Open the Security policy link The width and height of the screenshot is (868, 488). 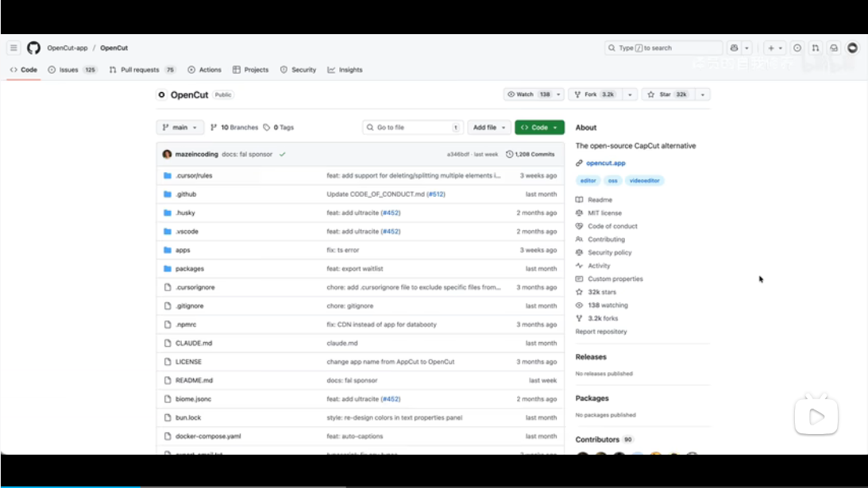tap(609, 253)
